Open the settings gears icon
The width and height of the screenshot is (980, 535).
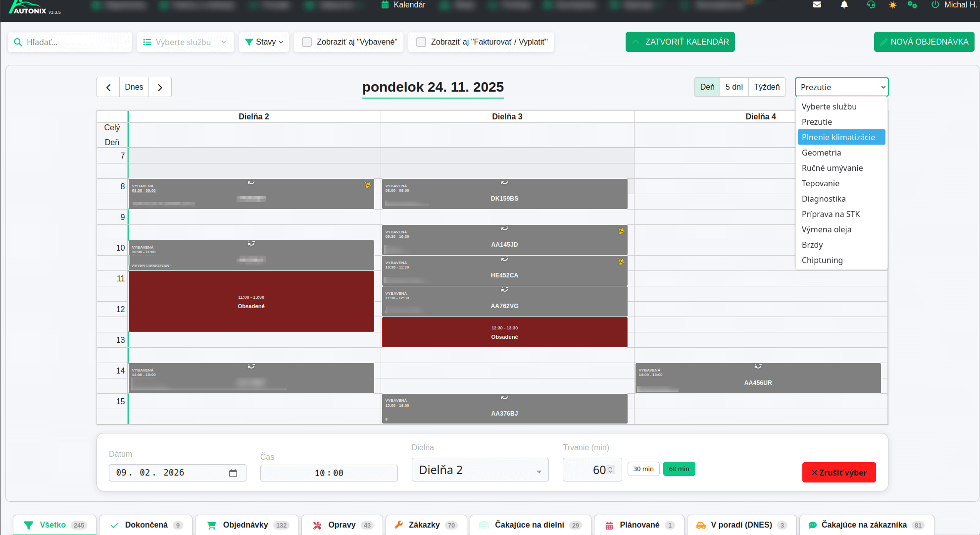coord(912,5)
